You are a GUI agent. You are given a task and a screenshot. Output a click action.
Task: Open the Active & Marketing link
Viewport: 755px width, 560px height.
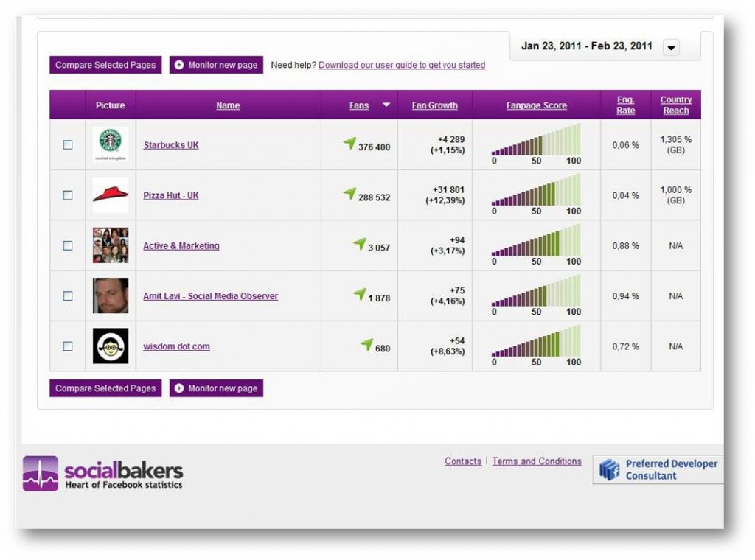(181, 246)
